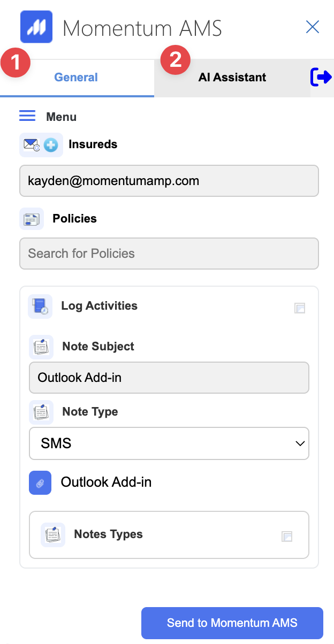Open the Note Type SMS dropdown

coord(169,443)
